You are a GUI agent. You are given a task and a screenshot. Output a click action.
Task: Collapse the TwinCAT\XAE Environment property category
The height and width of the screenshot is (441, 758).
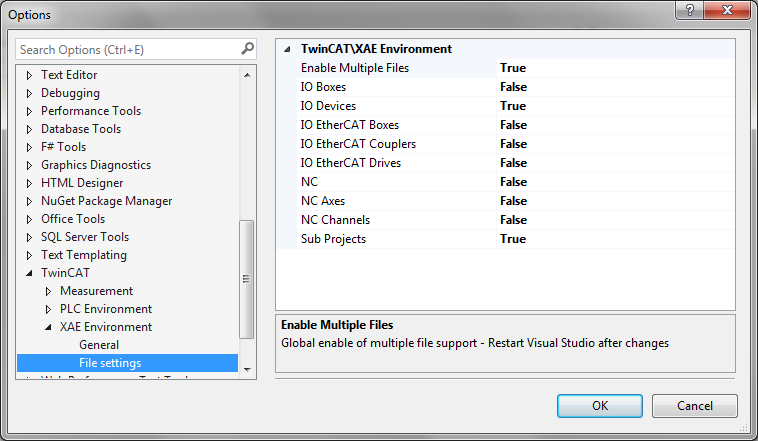288,49
